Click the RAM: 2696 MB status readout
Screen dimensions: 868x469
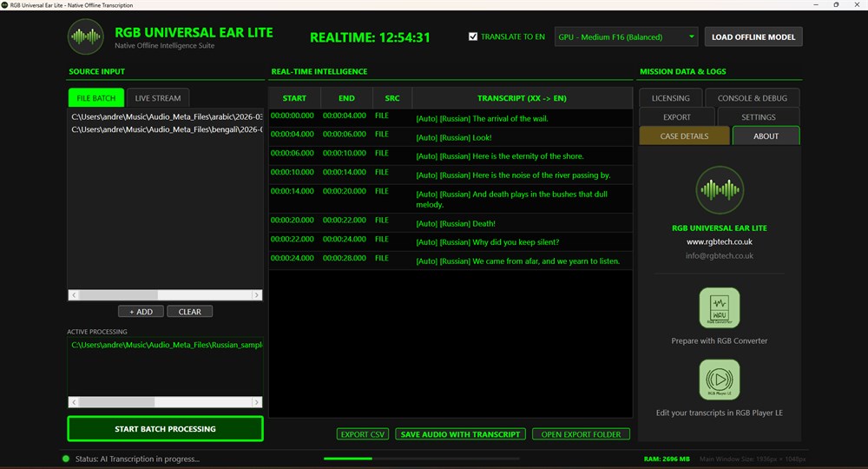[x=667, y=459]
